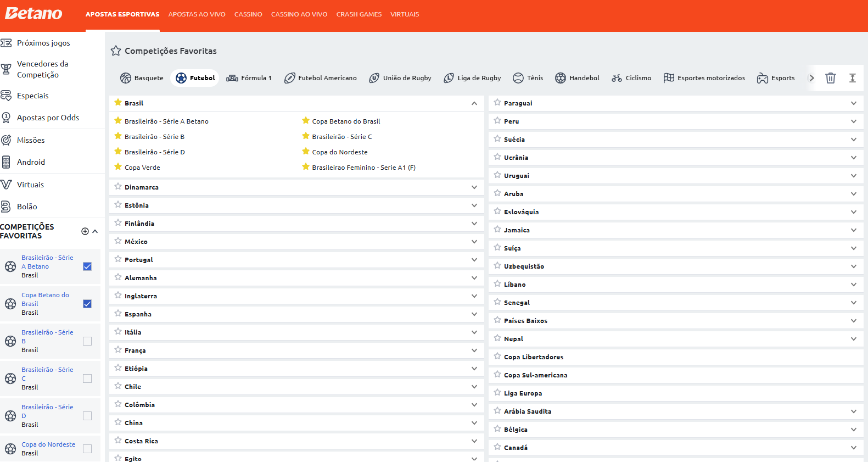Remove star from Copa Verde
Screen dimensions: 868x462
click(118, 167)
